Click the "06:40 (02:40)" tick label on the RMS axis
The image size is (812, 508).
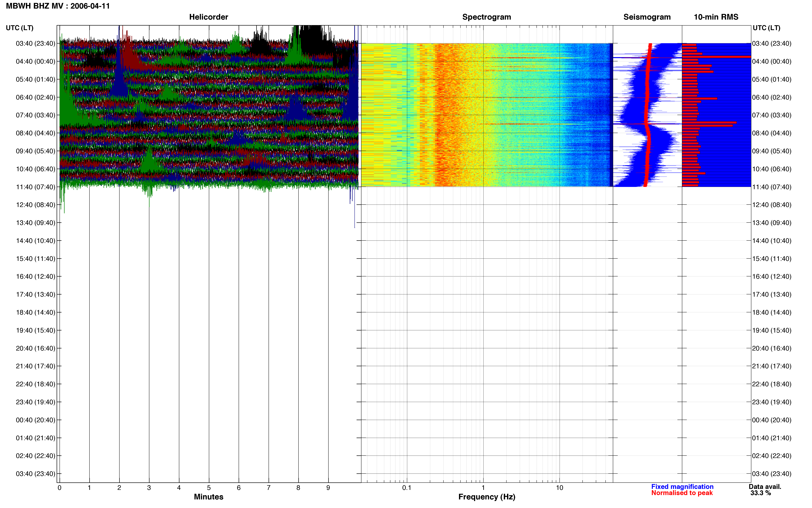(772, 97)
